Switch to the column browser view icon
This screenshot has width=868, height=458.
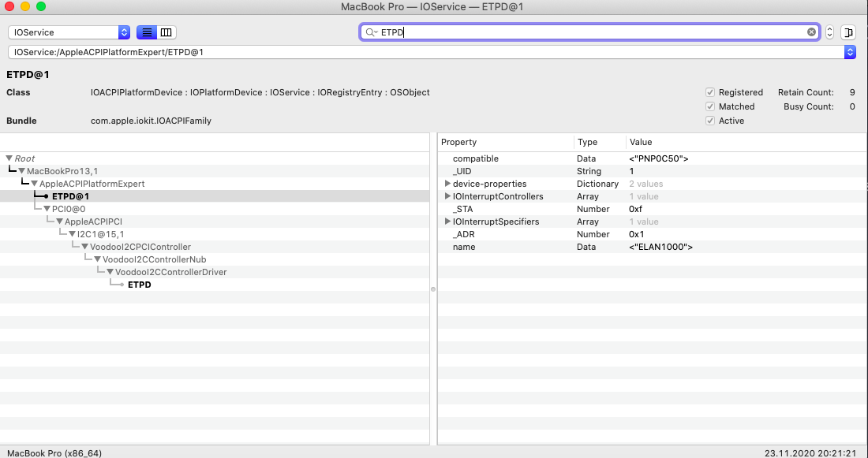coord(166,32)
